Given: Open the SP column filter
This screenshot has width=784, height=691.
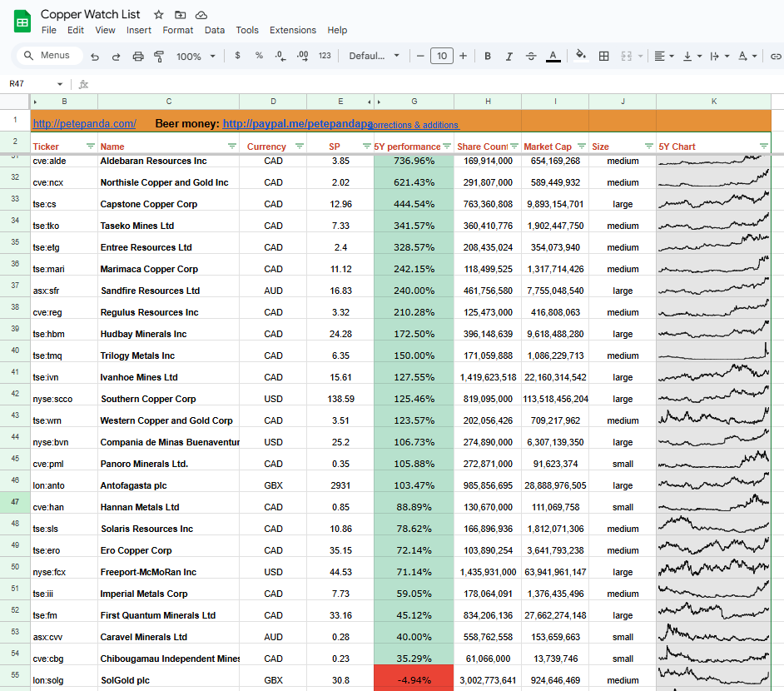Looking at the screenshot, I should coord(366,146).
